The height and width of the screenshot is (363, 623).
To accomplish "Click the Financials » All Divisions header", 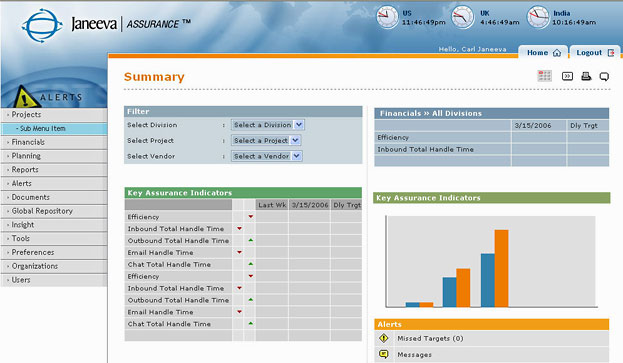I will point(491,113).
